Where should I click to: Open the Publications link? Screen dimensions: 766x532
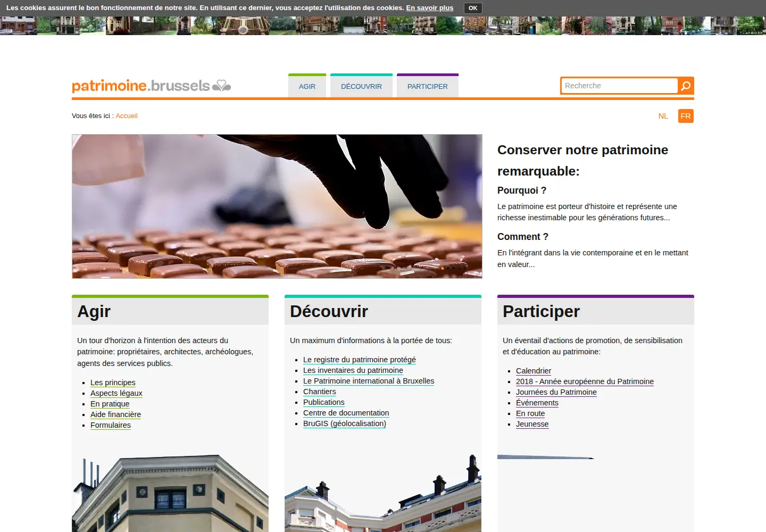coord(324,402)
